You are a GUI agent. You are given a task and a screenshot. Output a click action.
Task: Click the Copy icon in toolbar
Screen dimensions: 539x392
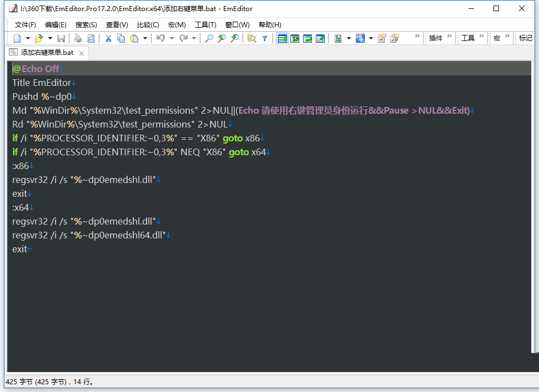click(121, 38)
